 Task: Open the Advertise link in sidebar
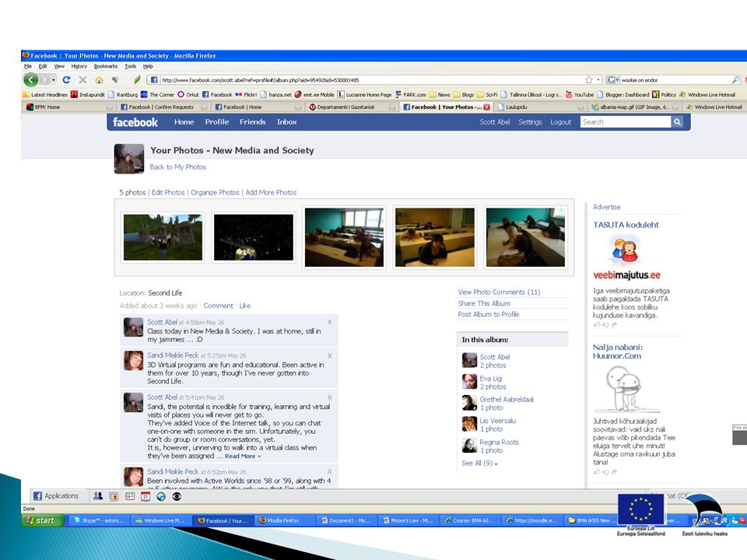pos(606,207)
